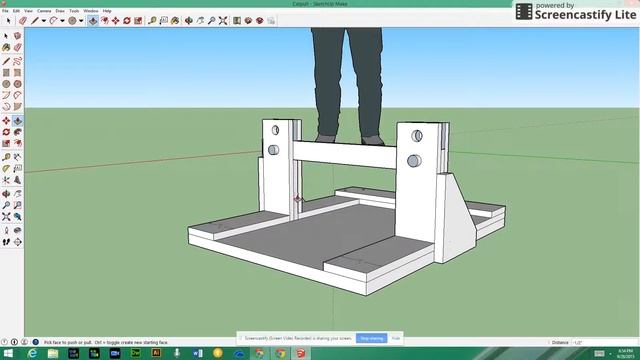Select the Rectangle tool in left palette
Image resolution: width=640 pixels, height=360 pixels.
[6, 73]
